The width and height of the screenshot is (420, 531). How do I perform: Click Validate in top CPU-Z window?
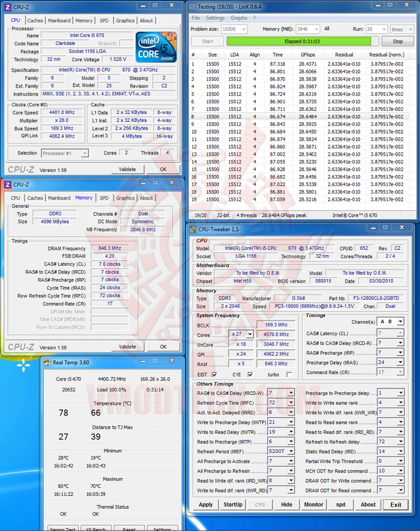pos(127,169)
